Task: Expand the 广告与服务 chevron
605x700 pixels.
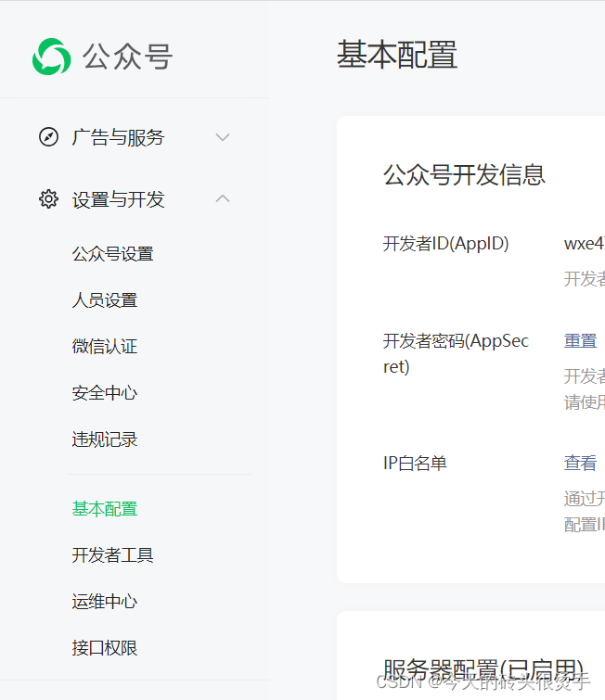Action: pyautogui.click(x=223, y=137)
